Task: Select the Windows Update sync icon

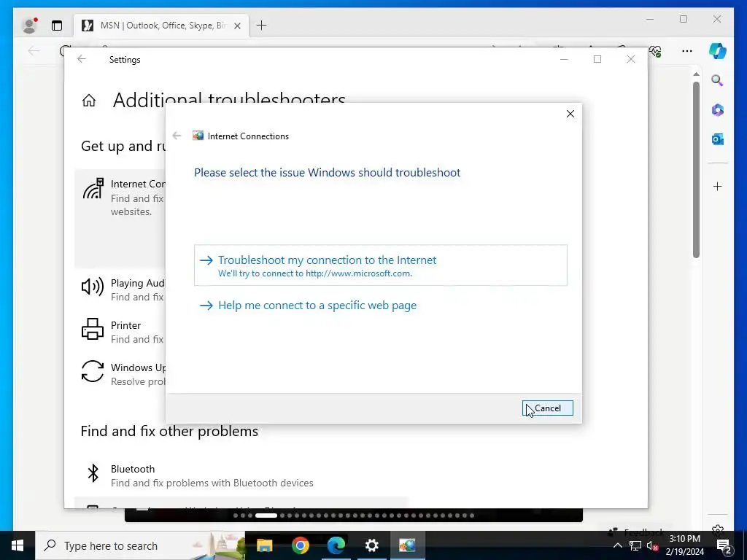Action: [x=93, y=371]
